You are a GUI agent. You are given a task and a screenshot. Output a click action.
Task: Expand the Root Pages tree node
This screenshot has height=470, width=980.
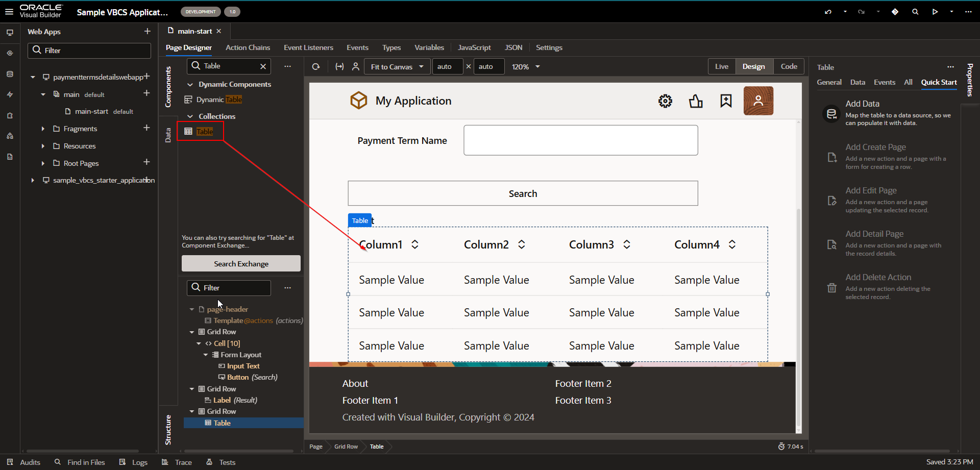click(x=43, y=163)
